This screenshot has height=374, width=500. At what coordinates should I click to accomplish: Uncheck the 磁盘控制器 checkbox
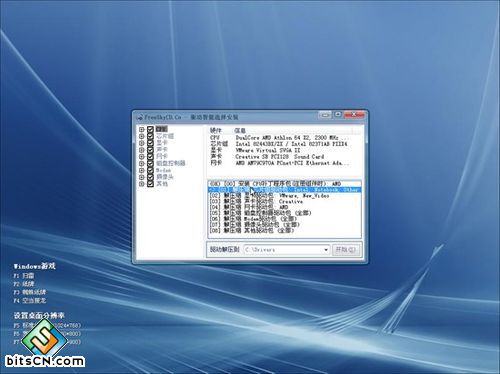(x=150, y=164)
